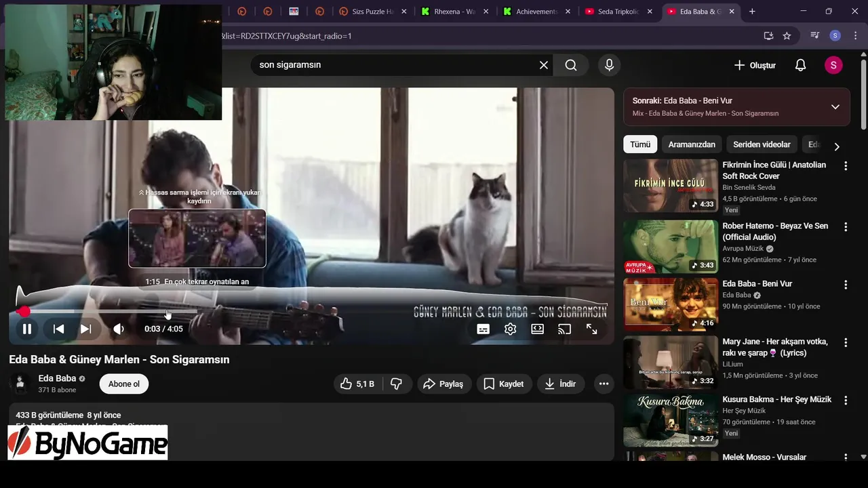Open Chrome profile avatar
The image size is (868, 488).
click(x=835, y=36)
